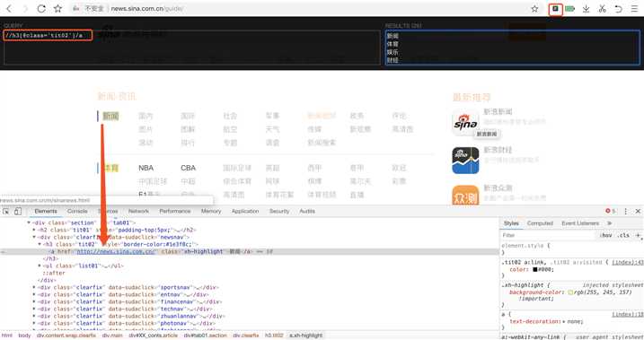Click the black #000 color swatch

pyautogui.click(x=535, y=269)
